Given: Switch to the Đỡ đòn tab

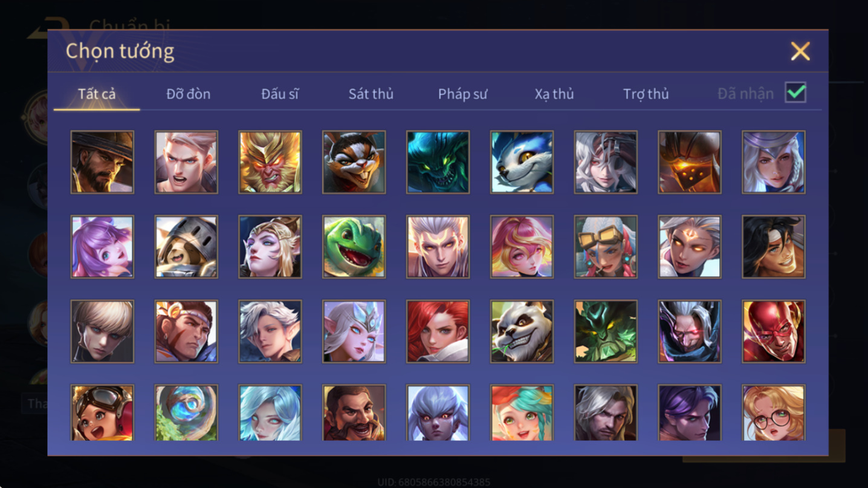Looking at the screenshot, I should point(188,94).
